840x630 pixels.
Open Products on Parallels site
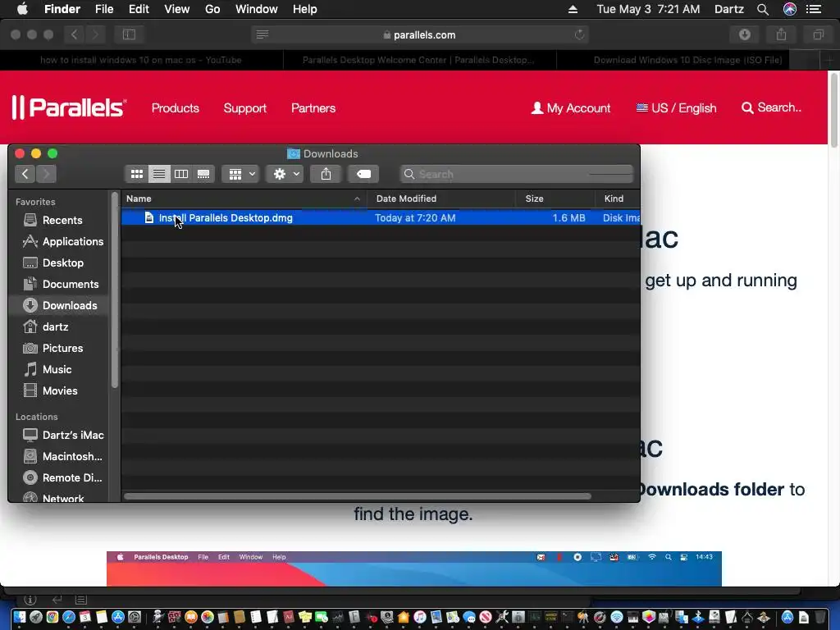click(x=176, y=108)
